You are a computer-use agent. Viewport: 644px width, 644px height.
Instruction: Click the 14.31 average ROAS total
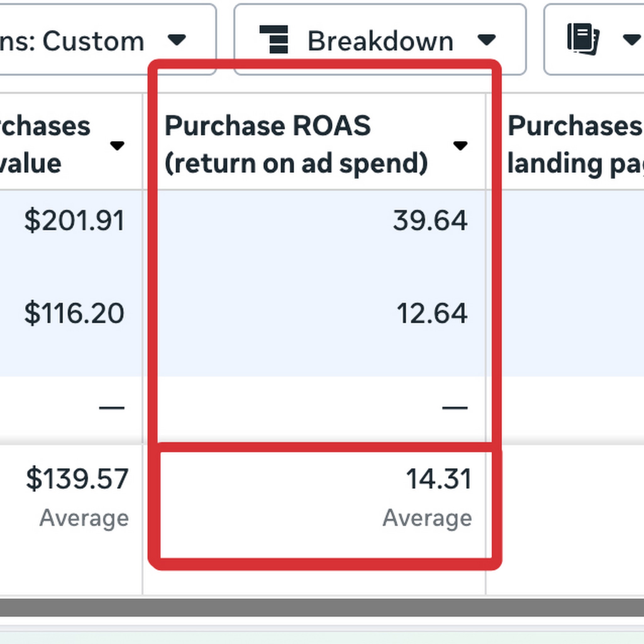click(x=439, y=479)
